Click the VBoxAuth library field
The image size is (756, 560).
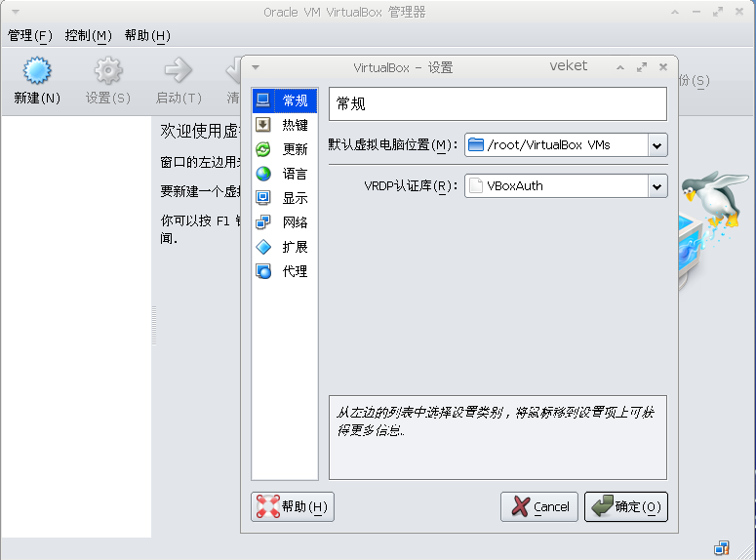click(x=557, y=186)
